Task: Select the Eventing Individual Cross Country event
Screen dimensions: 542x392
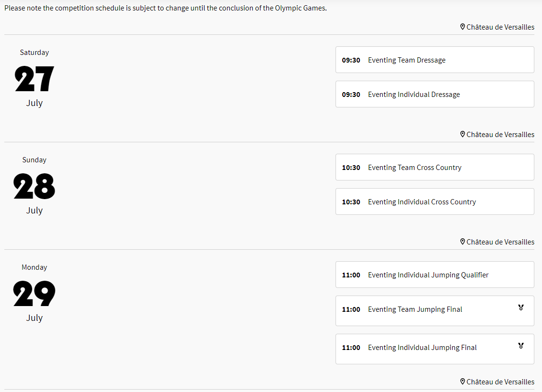Action: point(434,202)
